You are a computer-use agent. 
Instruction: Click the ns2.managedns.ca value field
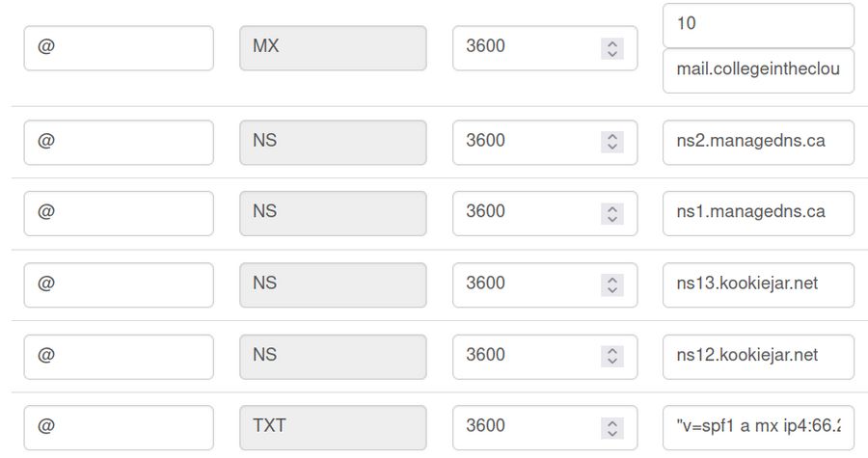click(x=758, y=142)
